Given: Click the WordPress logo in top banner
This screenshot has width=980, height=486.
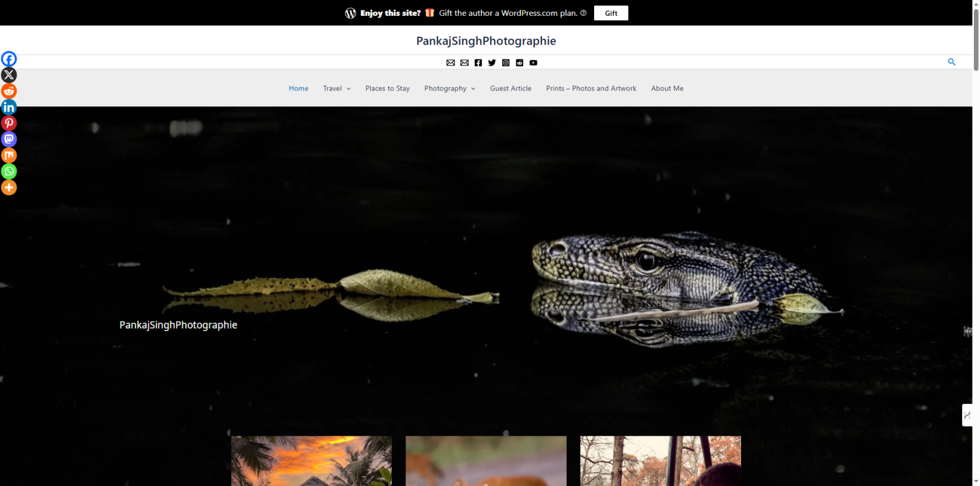Looking at the screenshot, I should [x=350, y=13].
